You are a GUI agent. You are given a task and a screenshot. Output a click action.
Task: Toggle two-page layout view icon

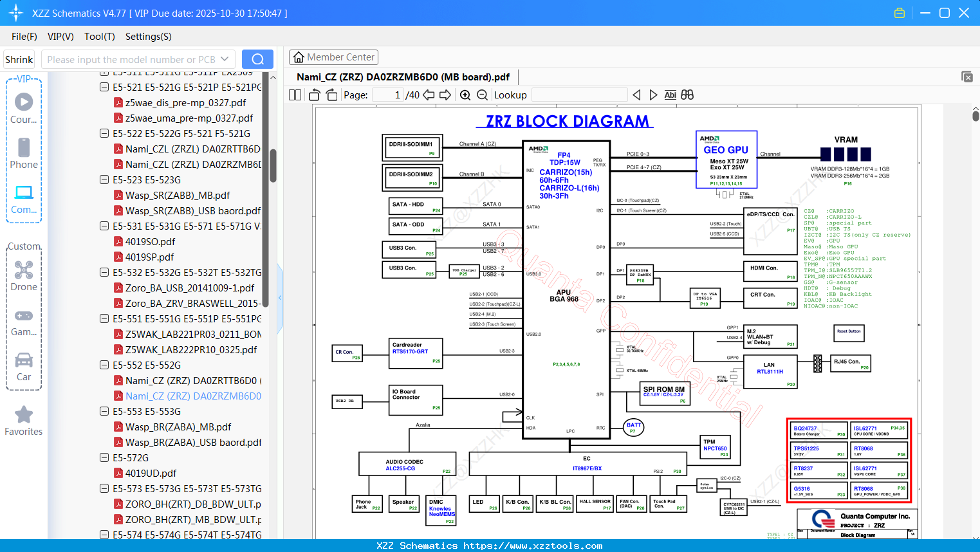pos(295,95)
